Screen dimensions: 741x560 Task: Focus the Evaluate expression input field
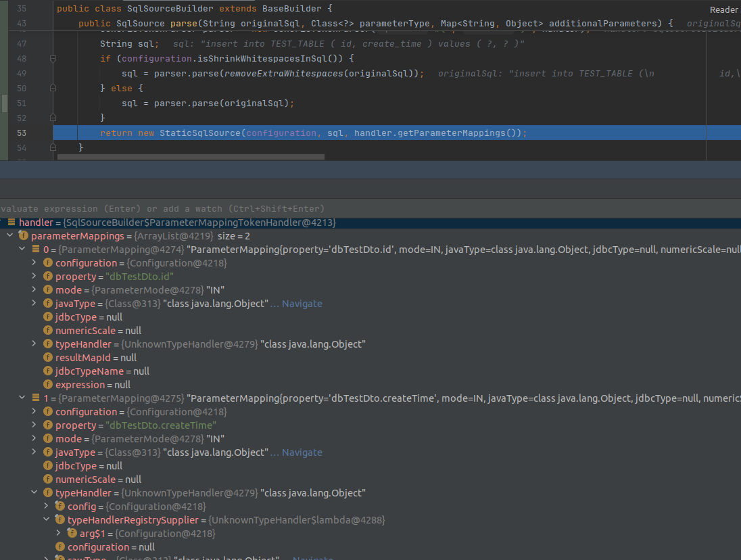(370, 208)
